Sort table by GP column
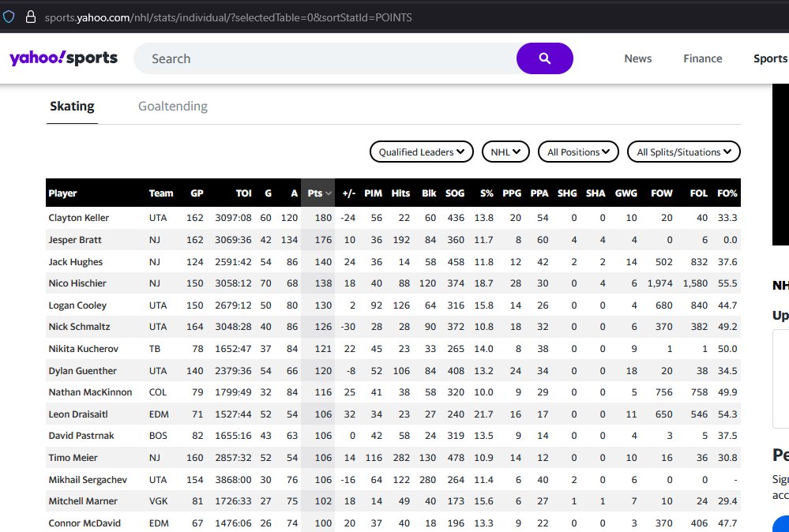Viewport: 789px width, 532px height. (197, 193)
